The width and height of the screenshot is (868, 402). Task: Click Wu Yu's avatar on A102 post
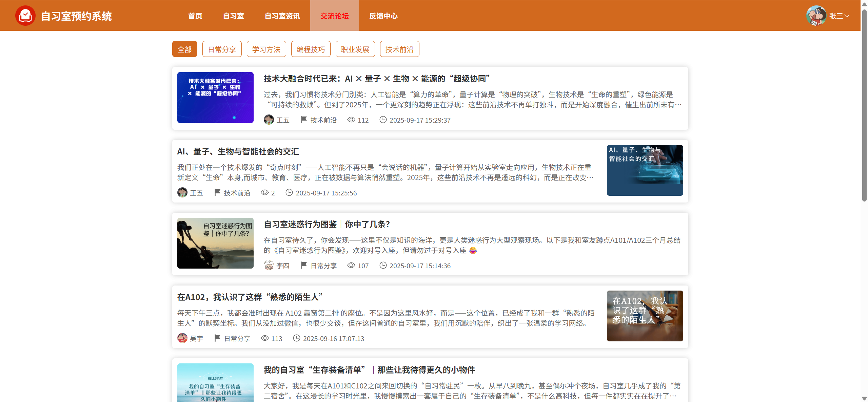click(182, 338)
